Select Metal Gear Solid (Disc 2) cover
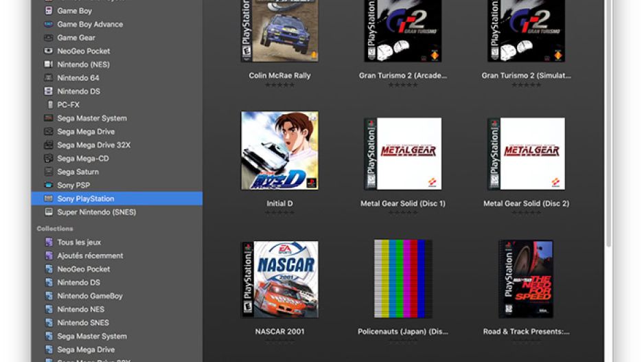The image size is (644, 362). 526,154
